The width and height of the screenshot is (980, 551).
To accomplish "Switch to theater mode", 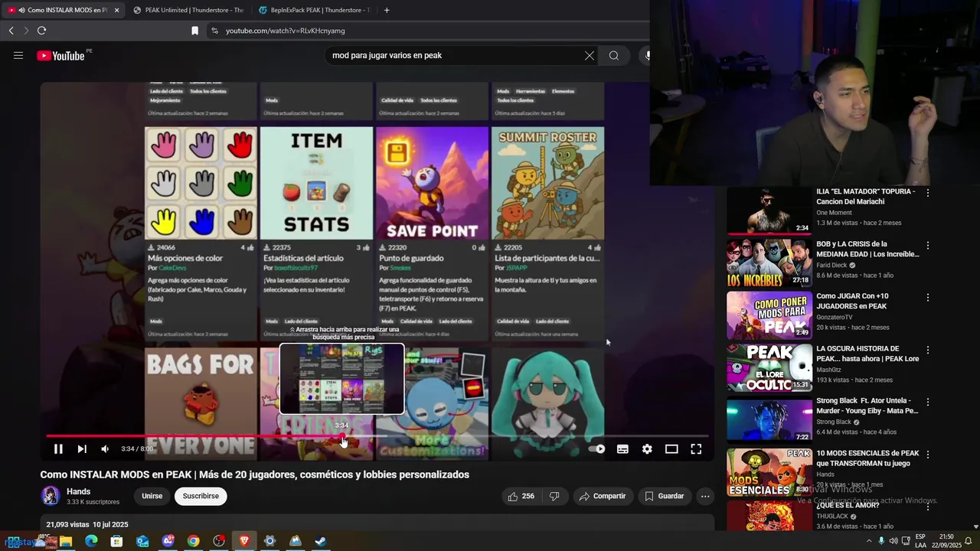I will (x=671, y=449).
